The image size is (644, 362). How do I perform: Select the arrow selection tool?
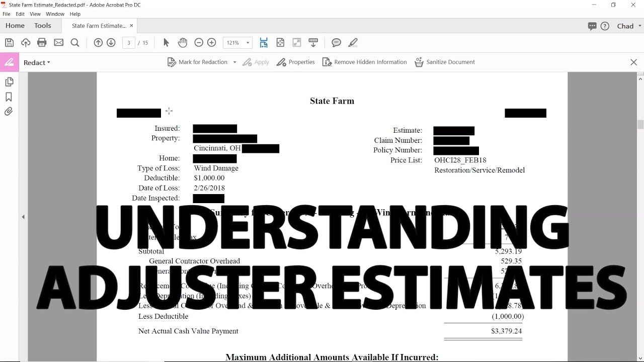click(166, 43)
